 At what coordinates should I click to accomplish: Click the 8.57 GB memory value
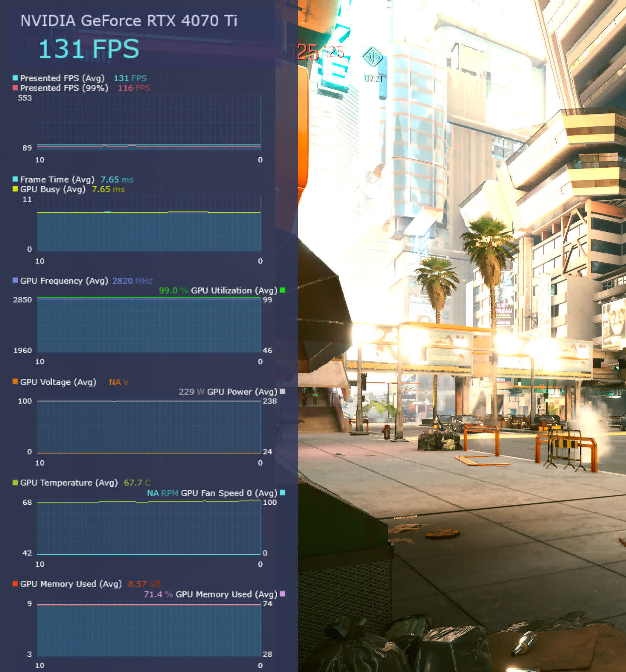(144, 584)
